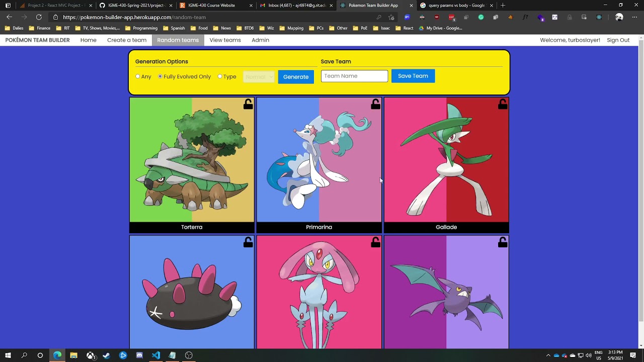The height and width of the screenshot is (362, 644).
Task: Toggle lock on the spiky black Pokemon card
Action: (248, 242)
